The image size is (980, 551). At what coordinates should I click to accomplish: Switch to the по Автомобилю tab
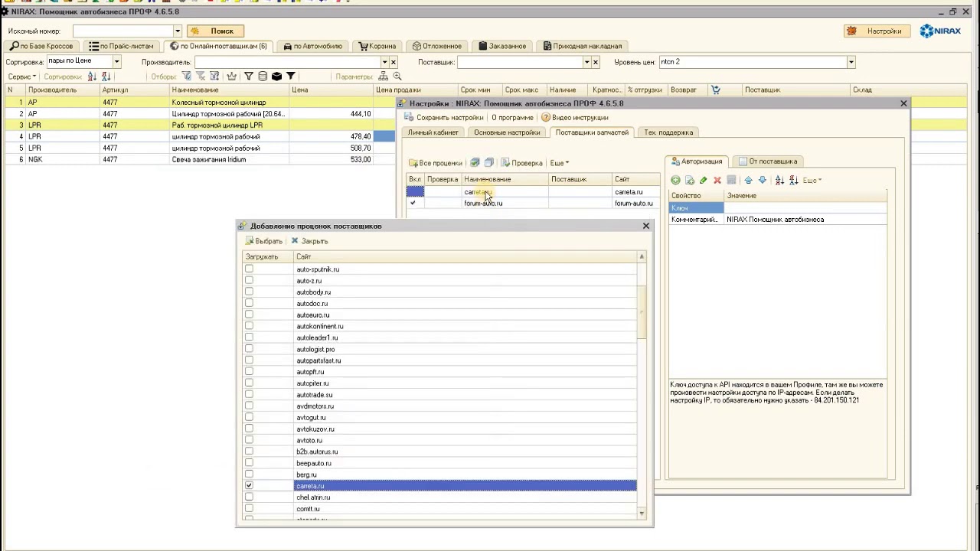[313, 47]
